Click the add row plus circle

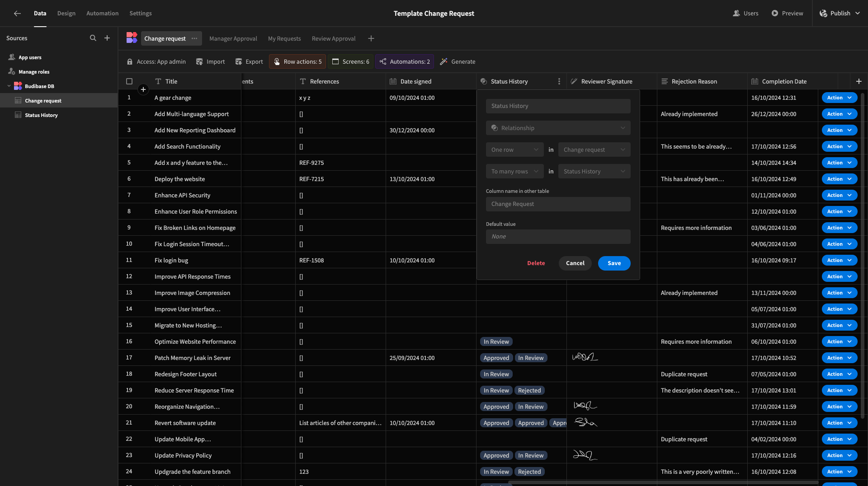tap(143, 89)
